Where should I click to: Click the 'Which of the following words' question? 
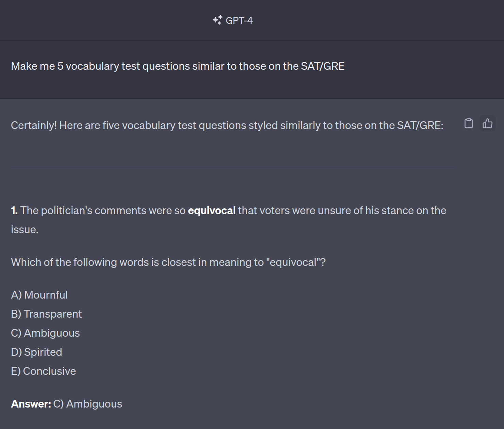pos(168,262)
